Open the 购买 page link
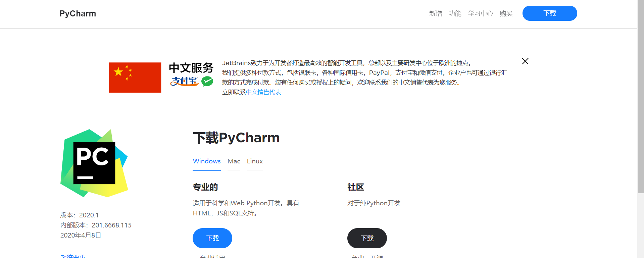This screenshot has height=258, width=644. pos(506,13)
